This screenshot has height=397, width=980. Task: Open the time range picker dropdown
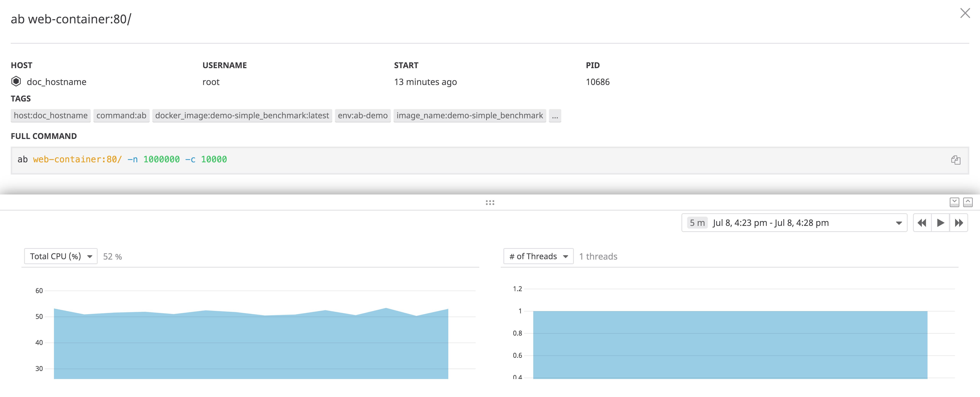tap(899, 223)
